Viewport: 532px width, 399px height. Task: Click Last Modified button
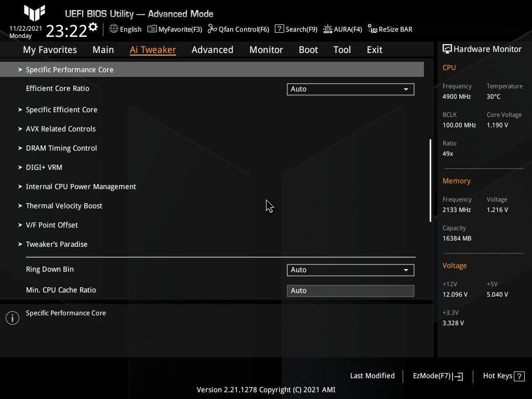click(372, 376)
